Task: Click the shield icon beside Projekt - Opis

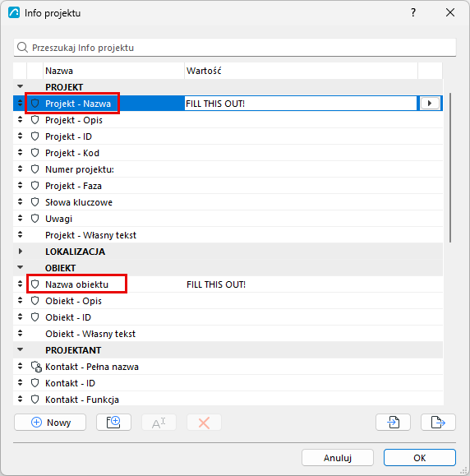Action: 35,120
